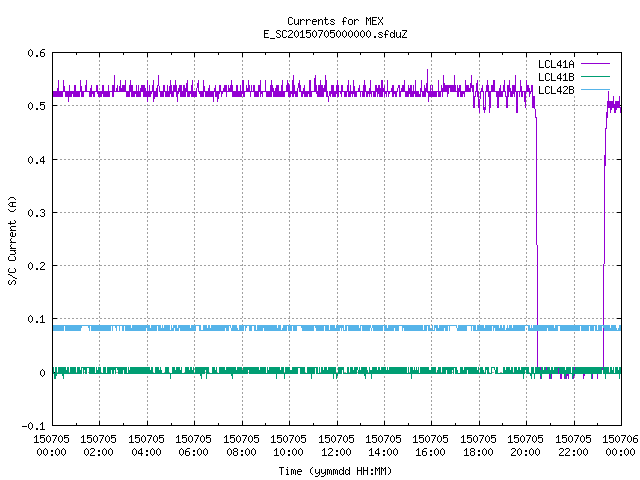Pick the green line sample beside LCL41B
This screenshot has height=480, width=640.
pos(595,76)
